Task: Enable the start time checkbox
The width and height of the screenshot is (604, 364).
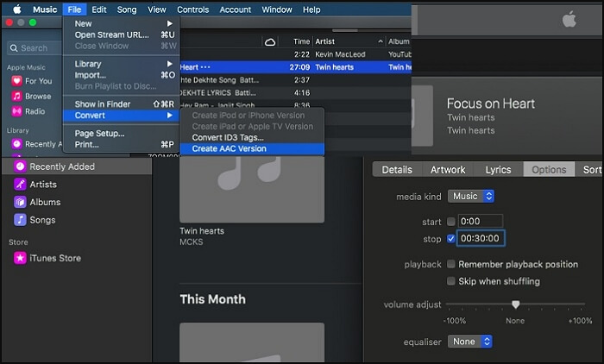Action: tap(450, 222)
